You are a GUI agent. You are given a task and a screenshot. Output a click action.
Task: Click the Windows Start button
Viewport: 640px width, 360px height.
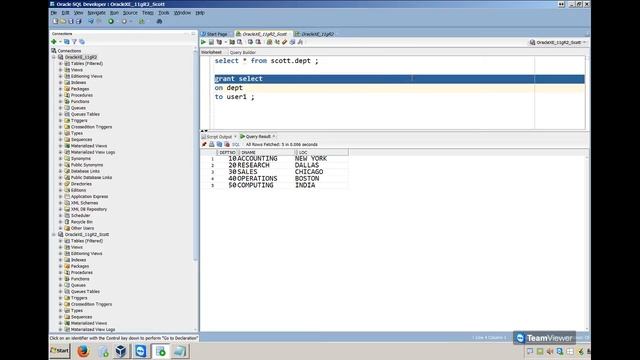pyautogui.click(x=60, y=351)
